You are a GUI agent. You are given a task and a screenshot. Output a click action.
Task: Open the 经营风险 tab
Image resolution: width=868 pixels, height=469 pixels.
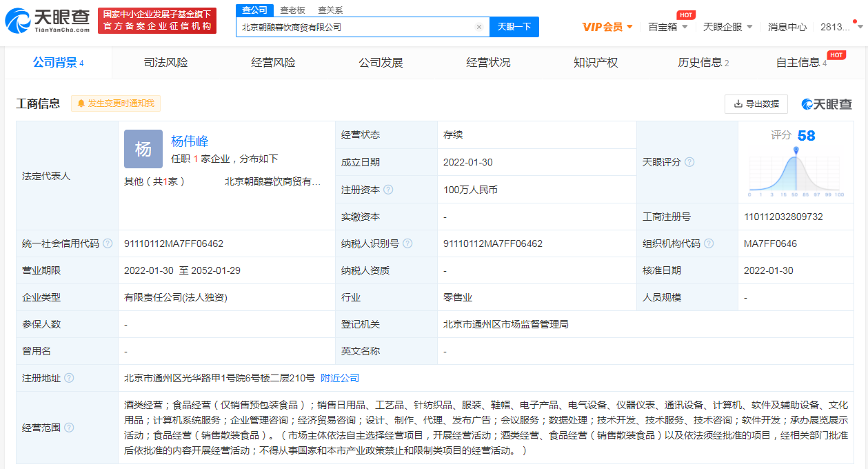tap(273, 63)
